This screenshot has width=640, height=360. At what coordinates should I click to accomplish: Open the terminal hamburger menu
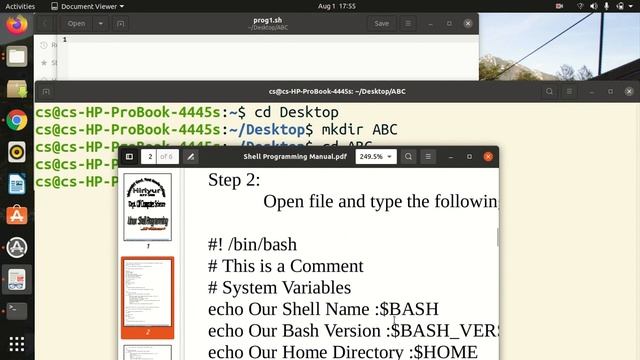pyautogui.click(x=569, y=92)
